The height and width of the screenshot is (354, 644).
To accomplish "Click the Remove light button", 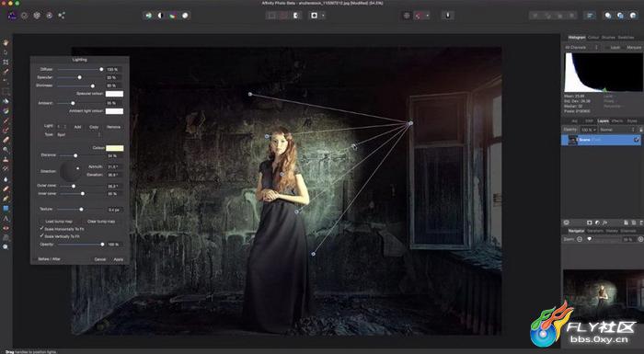I will click(113, 127).
